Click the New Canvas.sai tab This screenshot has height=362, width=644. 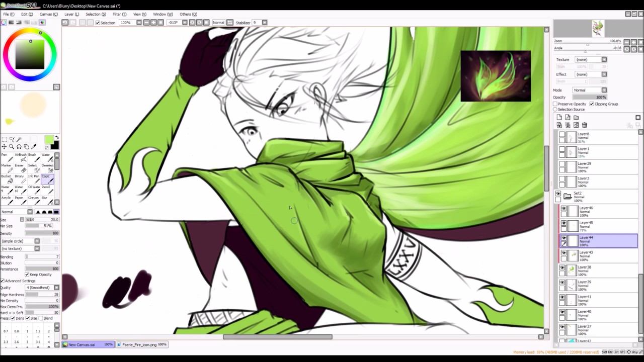click(88, 344)
